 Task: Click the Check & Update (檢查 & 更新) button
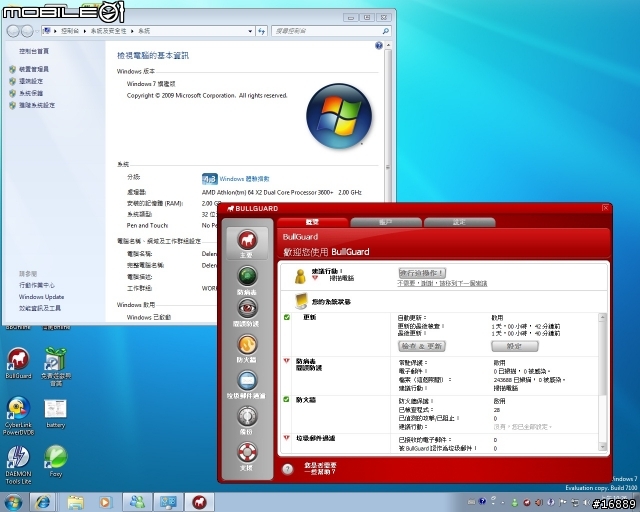[422, 346]
